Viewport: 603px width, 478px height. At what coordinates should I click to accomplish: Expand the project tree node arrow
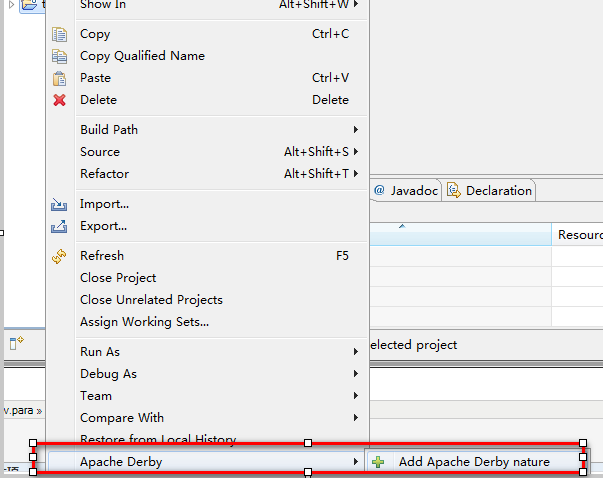pos(12,5)
